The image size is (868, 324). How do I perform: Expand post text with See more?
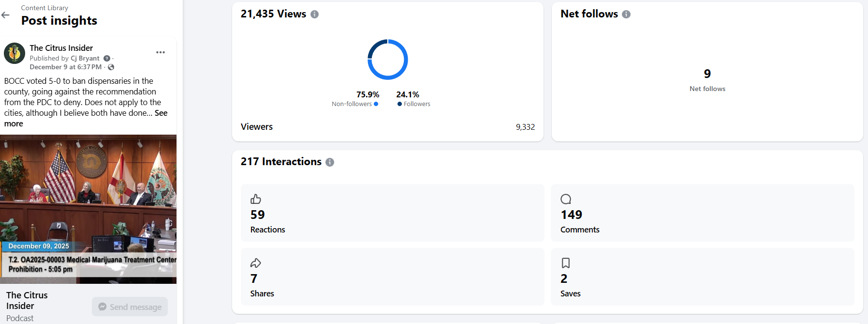point(161,113)
